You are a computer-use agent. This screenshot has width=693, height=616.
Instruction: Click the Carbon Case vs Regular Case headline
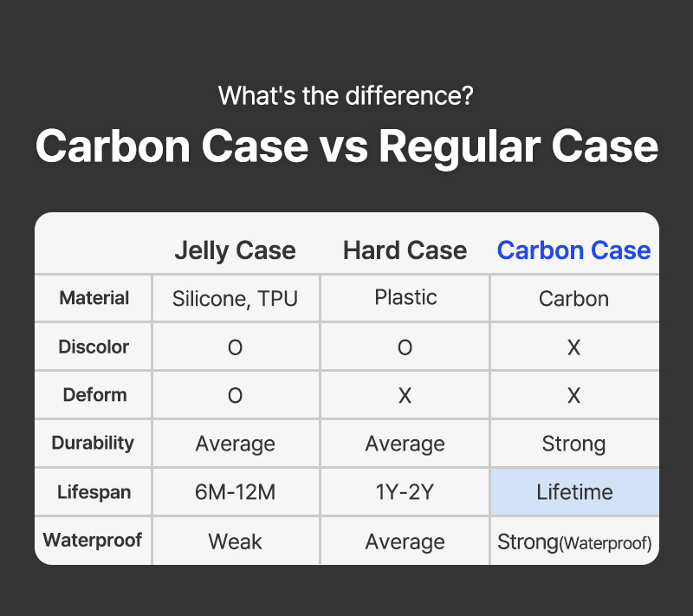tap(346, 146)
